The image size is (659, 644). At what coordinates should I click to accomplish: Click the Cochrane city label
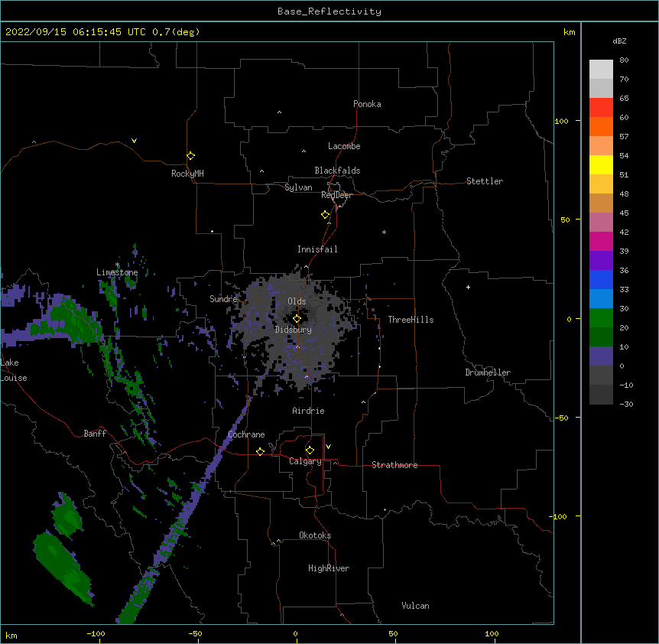(x=246, y=434)
